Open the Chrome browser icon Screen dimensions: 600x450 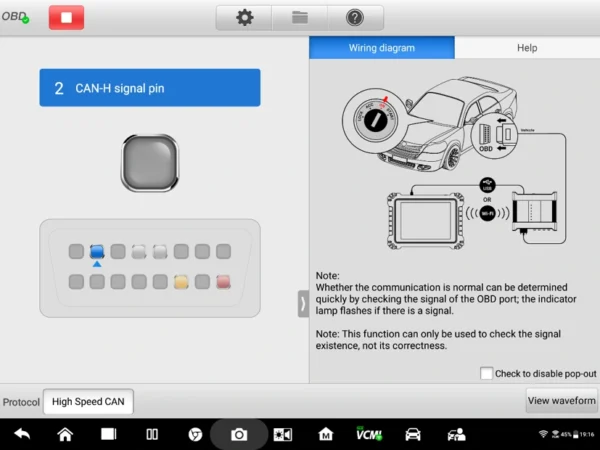[196, 434]
